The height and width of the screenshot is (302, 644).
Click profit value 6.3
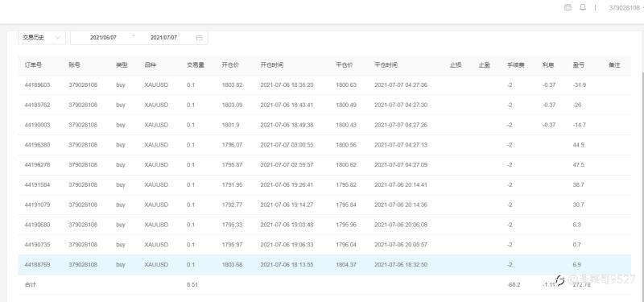(x=576, y=225)
